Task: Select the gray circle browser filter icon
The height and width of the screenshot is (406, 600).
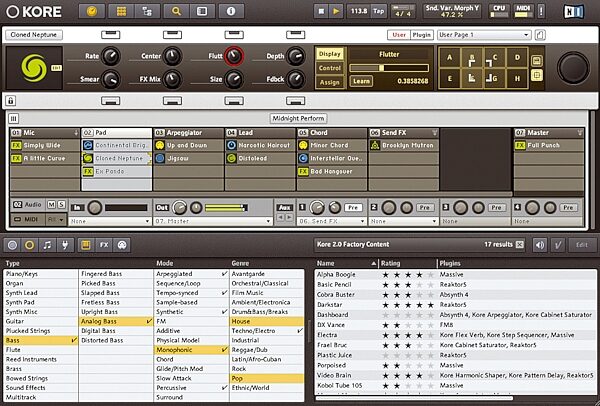Action: (x=13, y=245)
